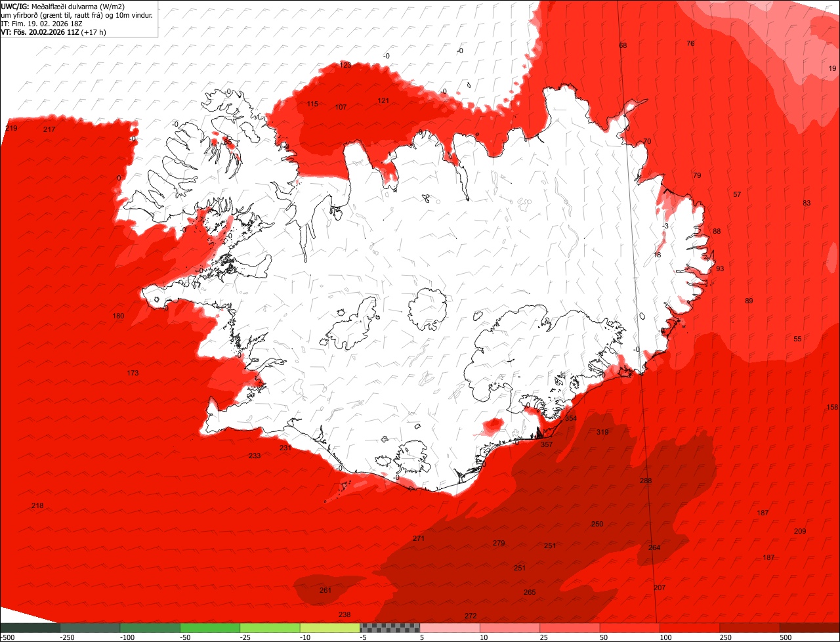
Task: Select the value 288 south-east of Iceland
Action: coord(646,481)
